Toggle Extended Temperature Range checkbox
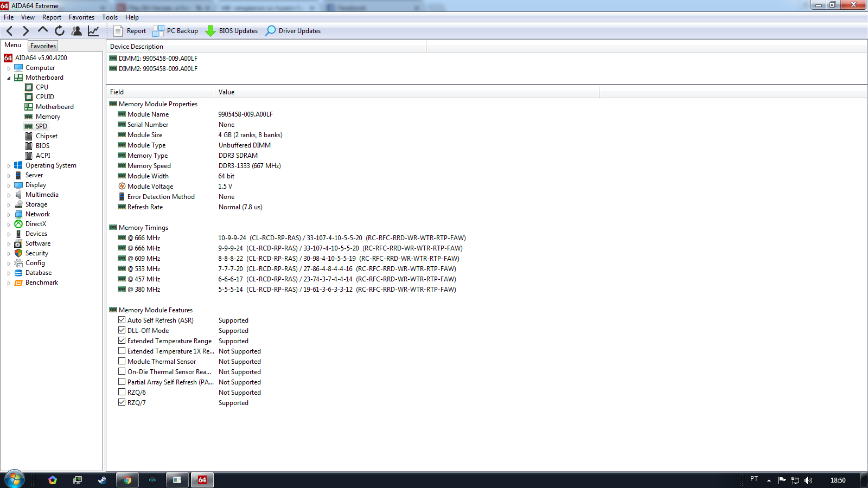 (122, 341)
